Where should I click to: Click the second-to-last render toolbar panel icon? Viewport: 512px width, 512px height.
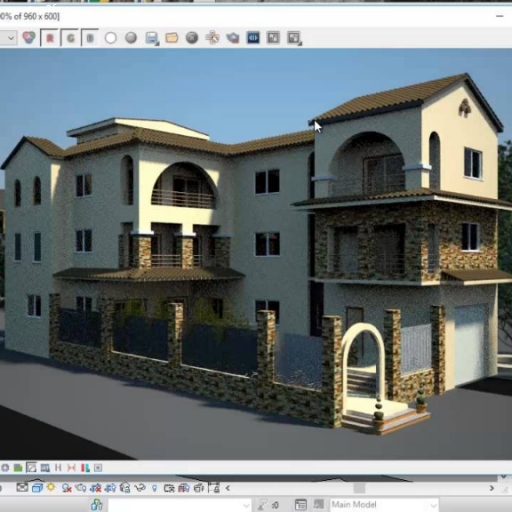273,38
